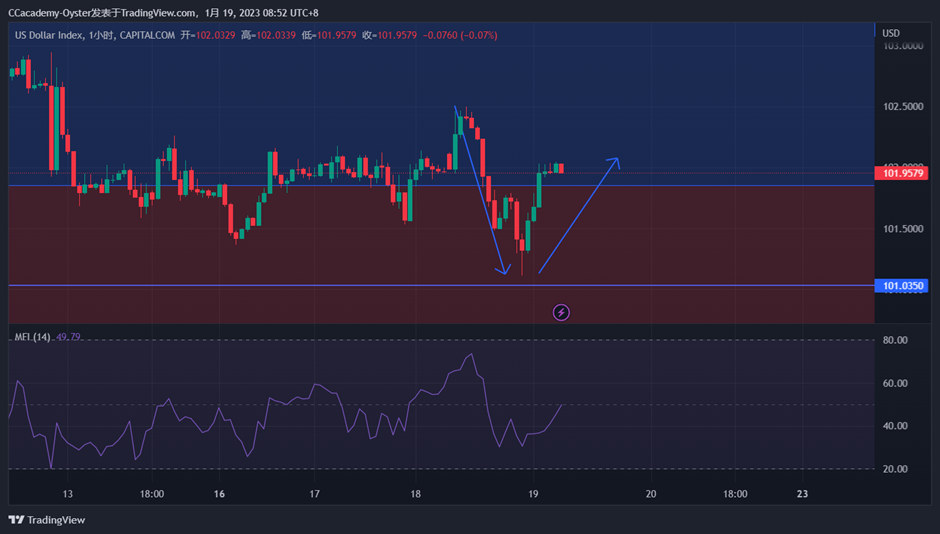Click the MFI (14) indicator label
This screenshot has width=940, height=534.
pyautogui.click(x=32, y=337)
